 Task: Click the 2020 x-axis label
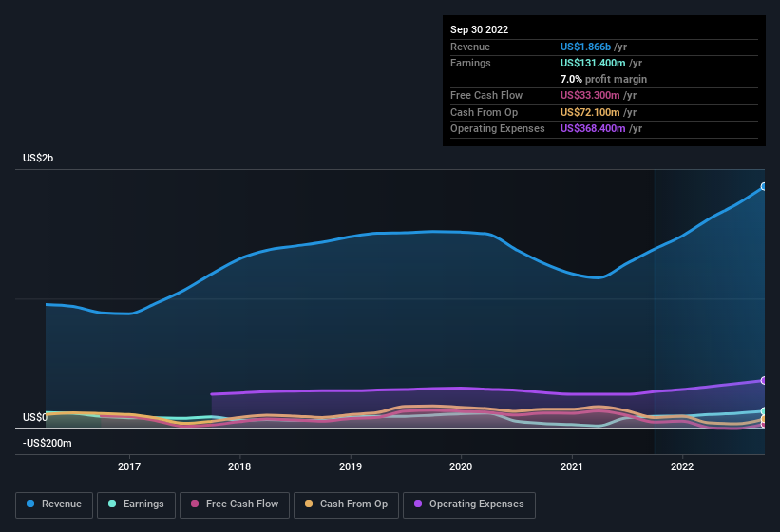[461, 466]
